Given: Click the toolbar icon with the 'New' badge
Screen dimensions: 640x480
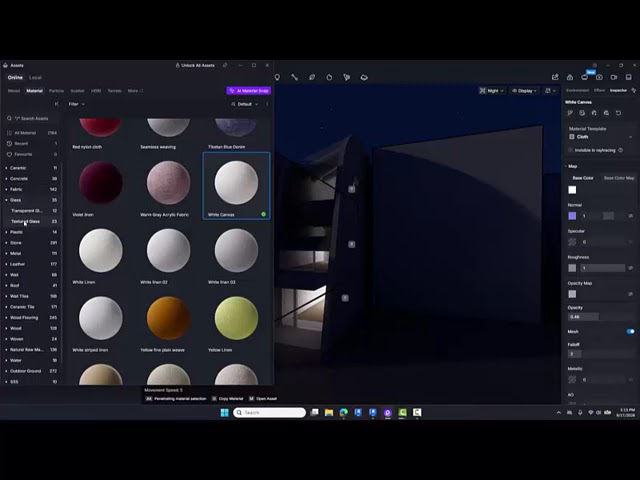Looking at the screenshot, I should pyautogui.click(x=584, y=77).
